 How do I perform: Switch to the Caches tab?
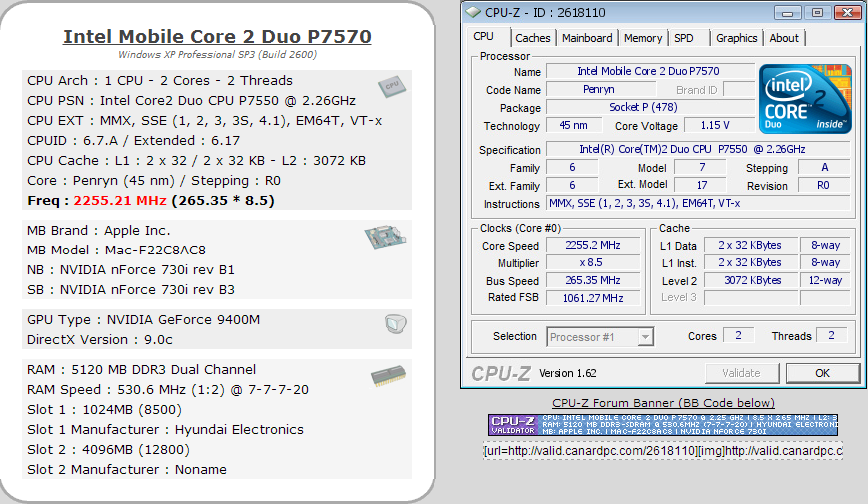533,38
